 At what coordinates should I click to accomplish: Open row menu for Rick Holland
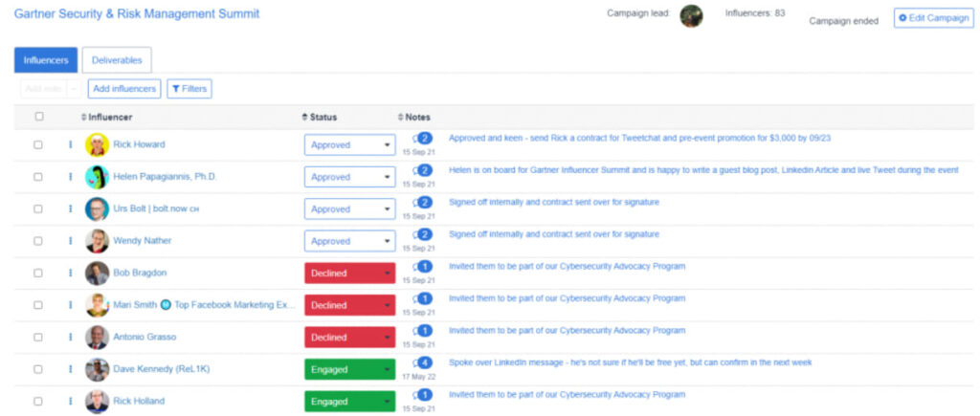(x=70, y=401)
